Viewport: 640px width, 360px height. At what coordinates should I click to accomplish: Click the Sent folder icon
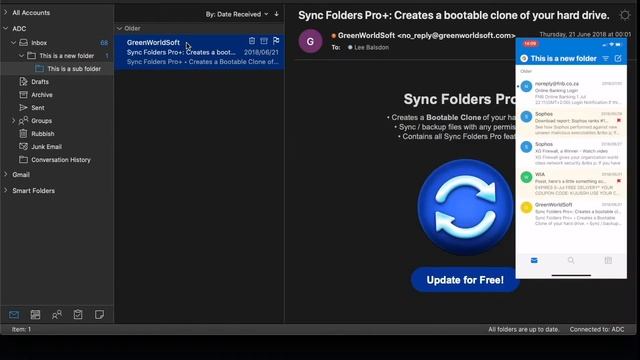[x=24, y=108]
